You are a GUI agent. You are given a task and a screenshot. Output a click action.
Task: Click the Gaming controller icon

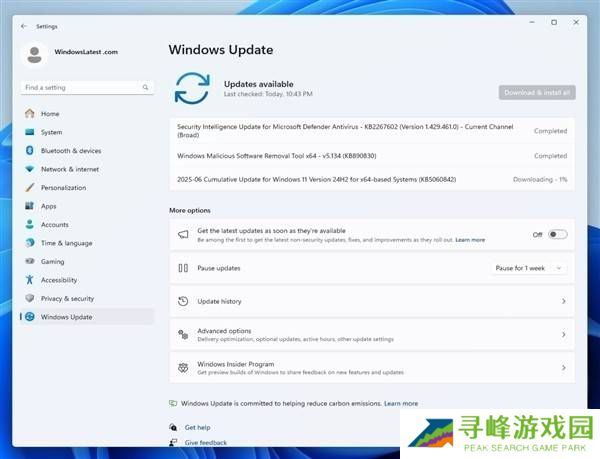click(30, 261)
